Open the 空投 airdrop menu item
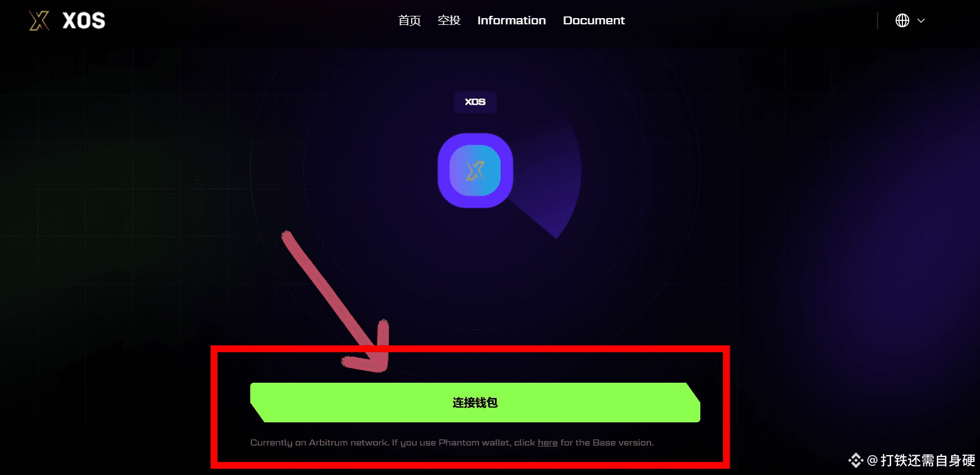This screenshot has width=980, height=475. [449, 20]
